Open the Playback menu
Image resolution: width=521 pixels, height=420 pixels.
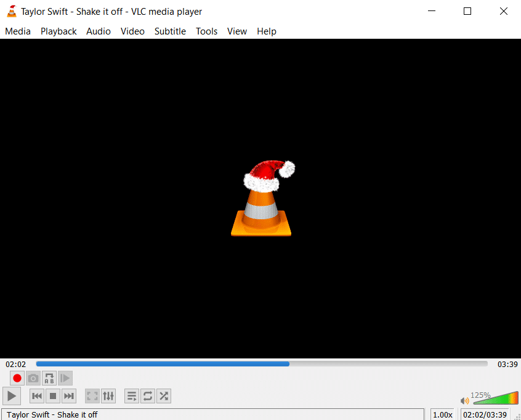(59, 31)
